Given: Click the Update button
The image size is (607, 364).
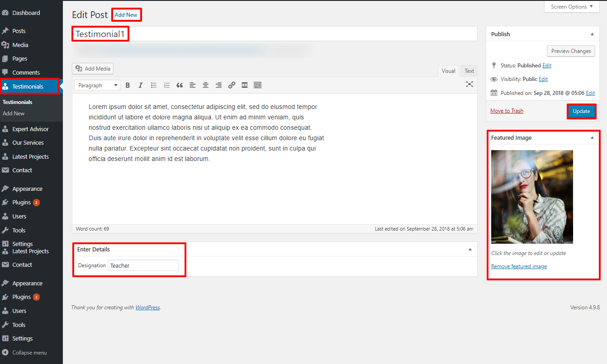Looking at the screenshot, I should tap(581, 111).
